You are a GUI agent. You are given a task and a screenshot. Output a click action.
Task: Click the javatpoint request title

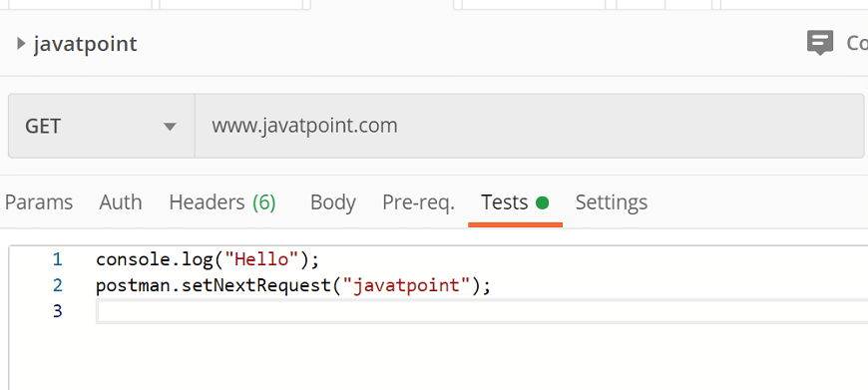pos(85,44)
